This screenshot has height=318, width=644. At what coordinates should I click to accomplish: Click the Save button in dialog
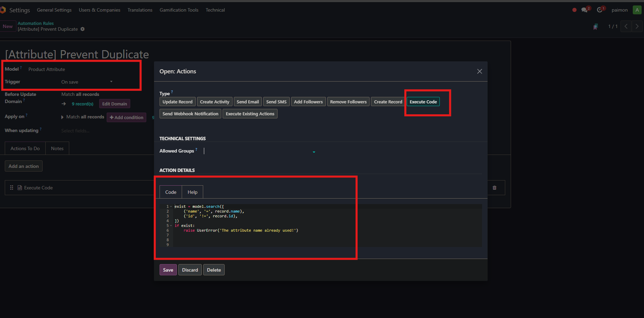pyautogui.click(x=168, y=270)
